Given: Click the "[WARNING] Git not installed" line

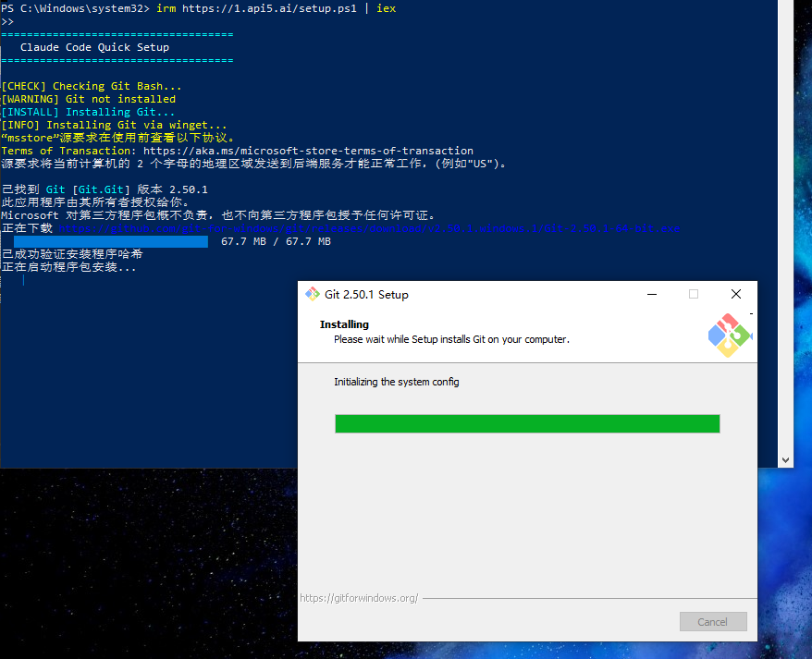Looking at the screenshot, I should [89, 99].
